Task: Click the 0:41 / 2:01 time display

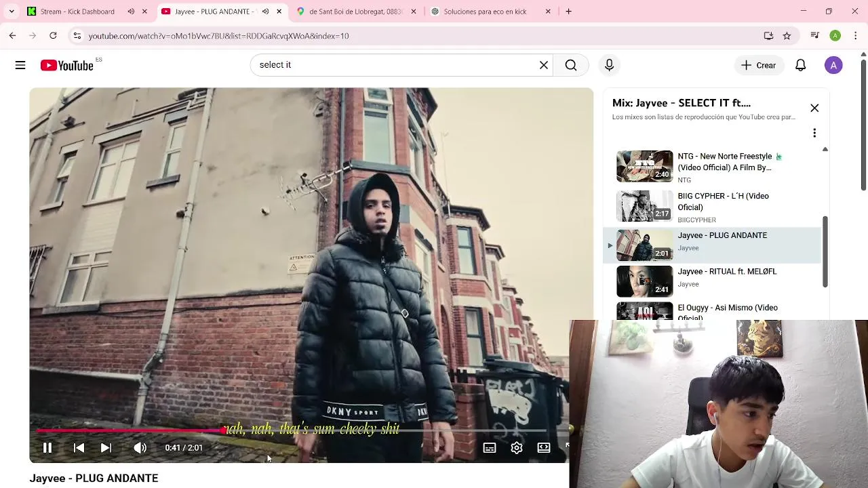Action: [x=184, y=448]
